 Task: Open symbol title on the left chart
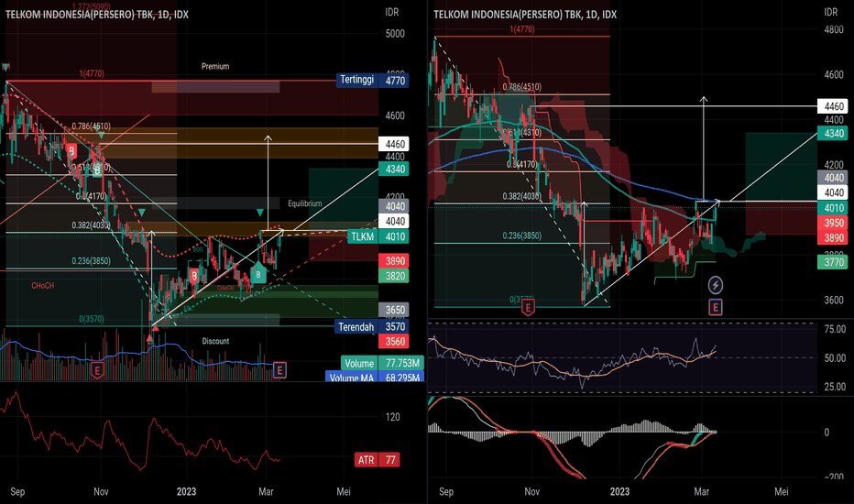97,15
